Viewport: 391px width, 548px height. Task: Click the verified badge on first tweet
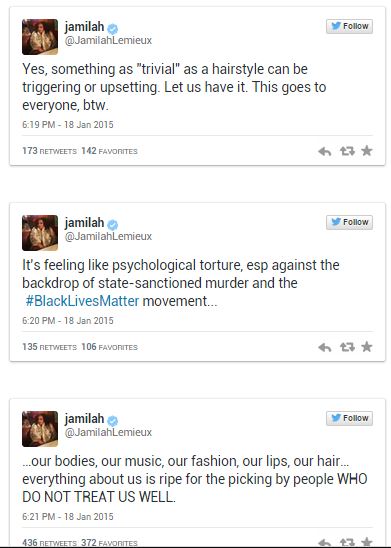(x=113, y=28)
